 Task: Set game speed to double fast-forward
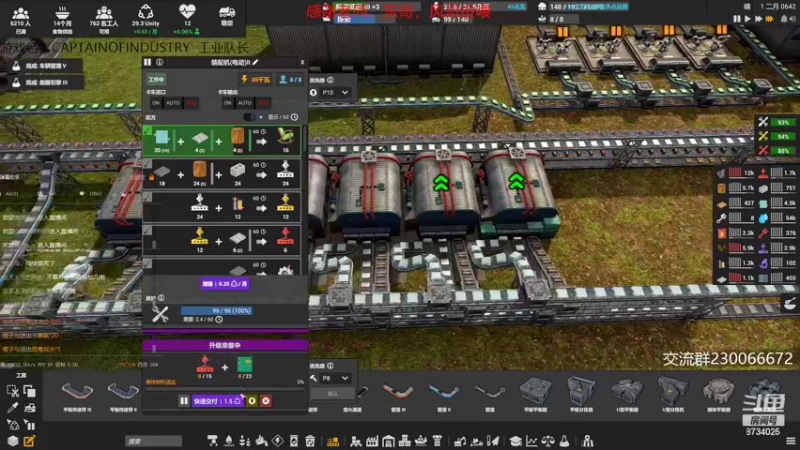[759, 19]
